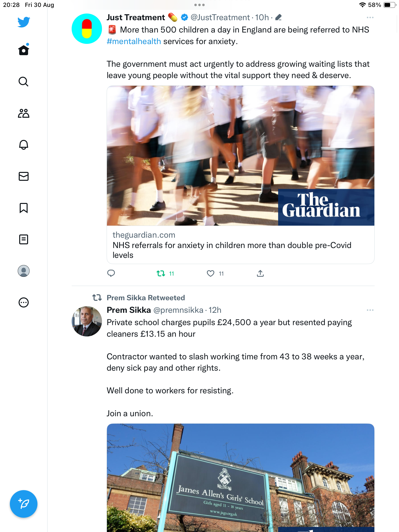Screen dimensions: 399x532
Task: Go to Home timeline icon
Action: click(24, 50)
